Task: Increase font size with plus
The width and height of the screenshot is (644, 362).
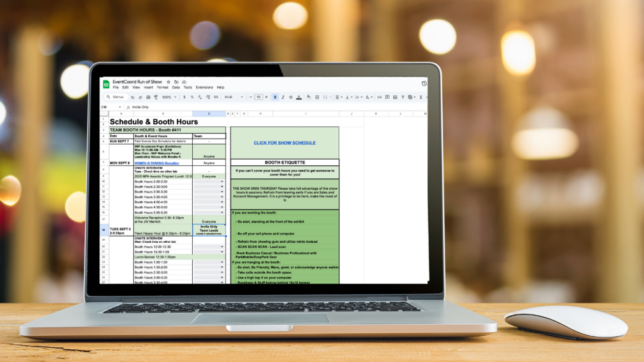Action: point(266,97)
